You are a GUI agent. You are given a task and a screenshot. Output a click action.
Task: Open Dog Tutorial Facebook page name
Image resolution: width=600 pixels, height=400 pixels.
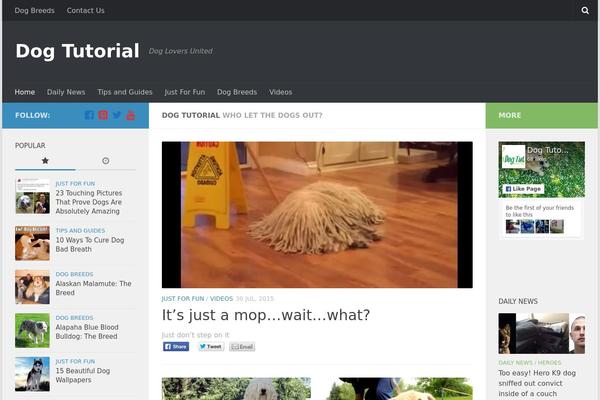547,150
